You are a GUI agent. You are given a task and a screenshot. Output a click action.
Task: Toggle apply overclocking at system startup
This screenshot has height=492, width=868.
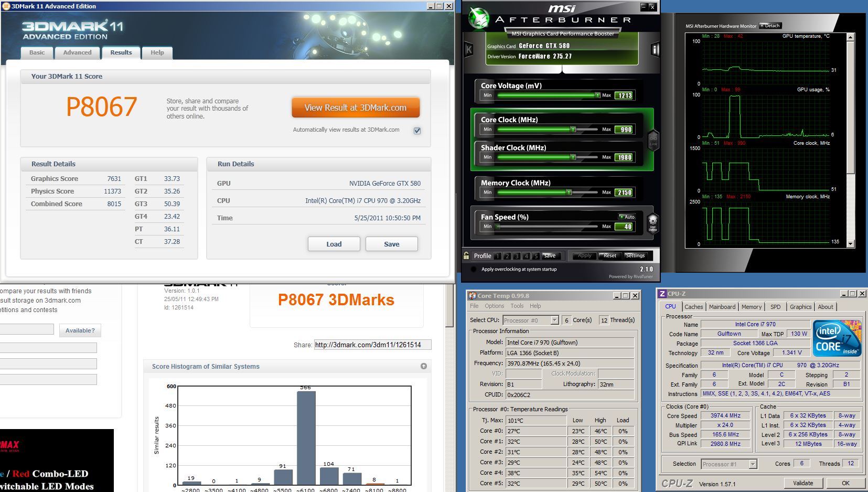pos(474,269)
